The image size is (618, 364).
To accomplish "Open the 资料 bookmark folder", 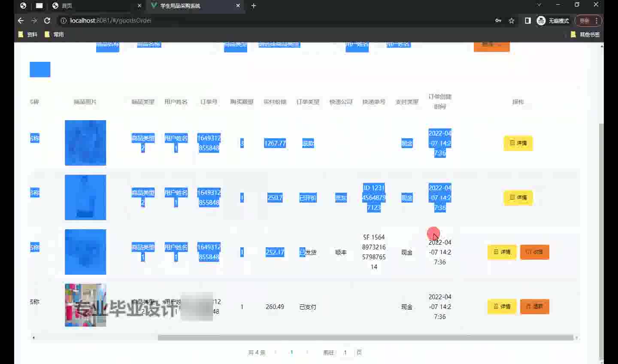I will [28, 34].
